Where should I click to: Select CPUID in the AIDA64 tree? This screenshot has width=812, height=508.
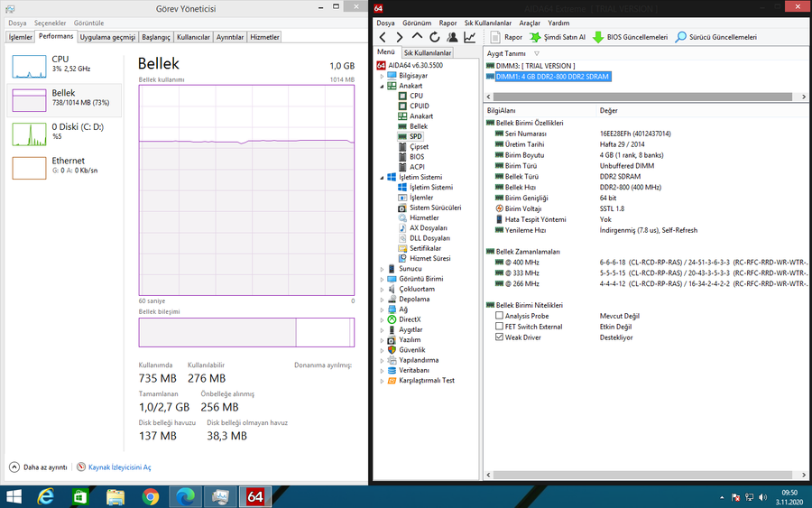coord(419,106)
